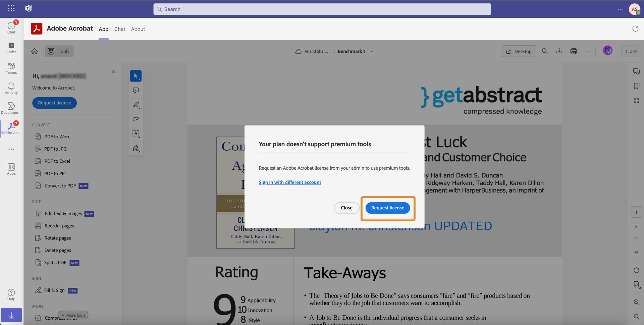Click Close button in document toolbar

(x=631, y=51)
